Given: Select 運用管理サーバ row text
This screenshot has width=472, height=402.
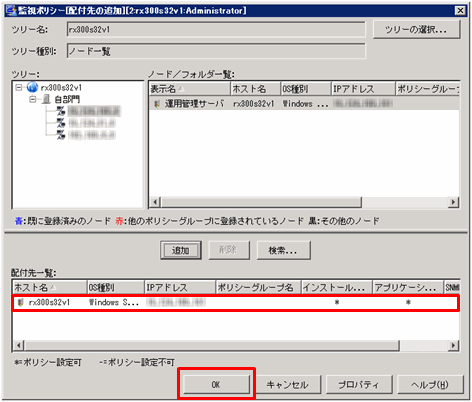Looking at the screenshot, I should click(x=194, y=104).
